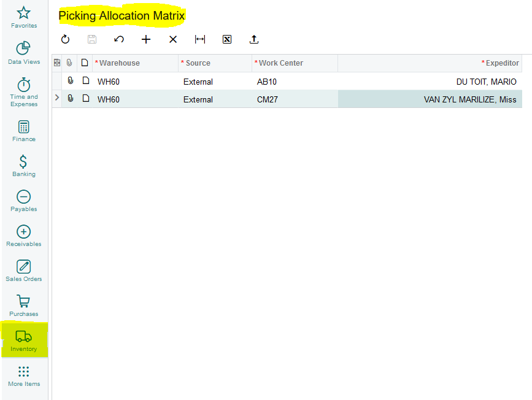Click the Work Center column header

coord(280,63)
